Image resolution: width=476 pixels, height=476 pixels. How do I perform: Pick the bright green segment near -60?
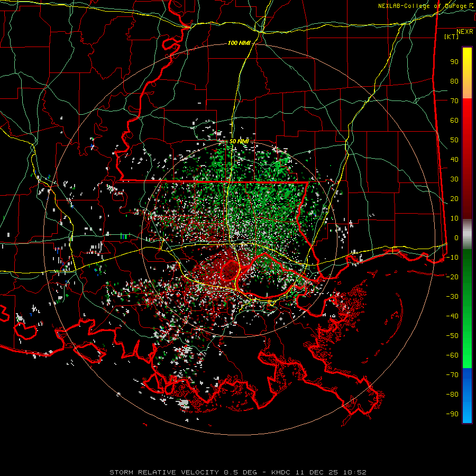click(x=467, y=355)
